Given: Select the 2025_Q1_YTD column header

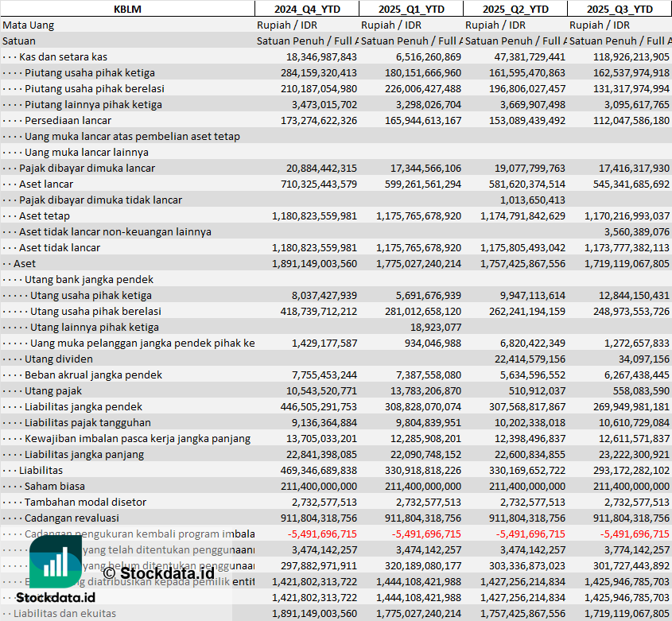Looking at the screenshot, I should 410,9.
